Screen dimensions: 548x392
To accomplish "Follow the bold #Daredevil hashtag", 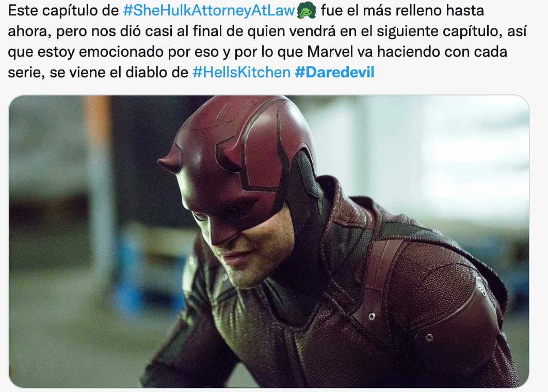I will click(x=334, y=72).
